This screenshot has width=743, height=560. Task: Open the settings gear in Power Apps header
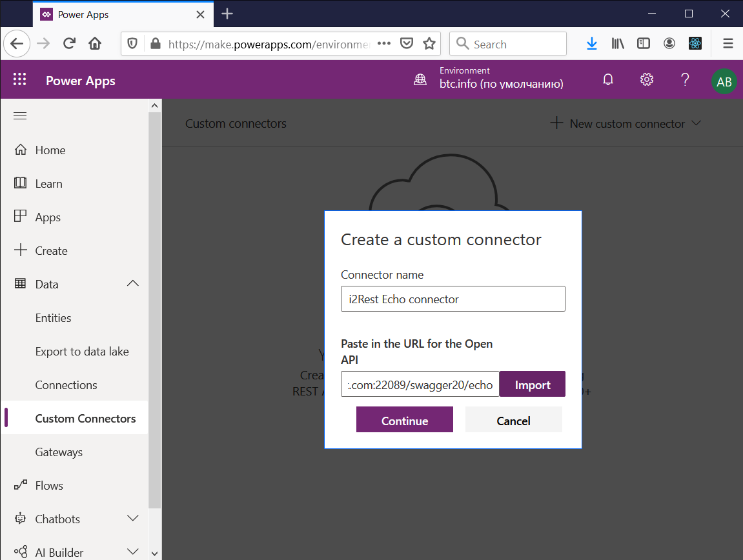pos(647,79)
